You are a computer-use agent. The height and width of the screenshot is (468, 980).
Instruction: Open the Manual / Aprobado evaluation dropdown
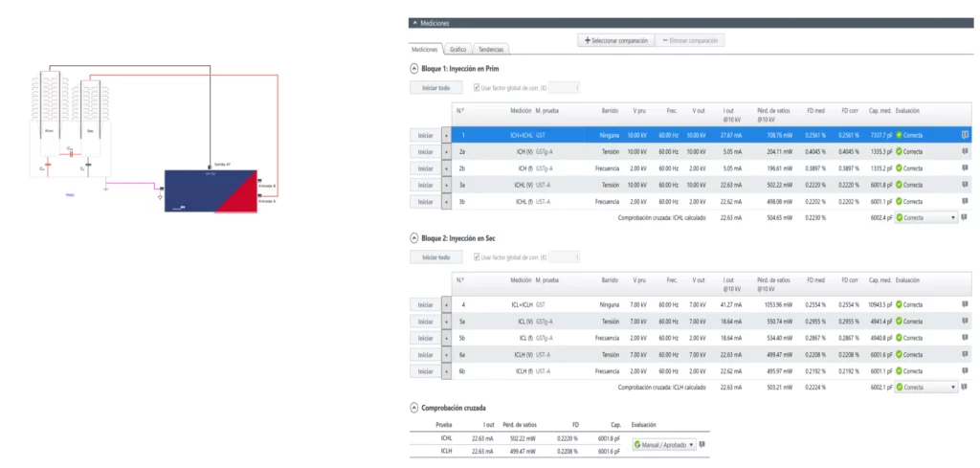pos(664,444)
